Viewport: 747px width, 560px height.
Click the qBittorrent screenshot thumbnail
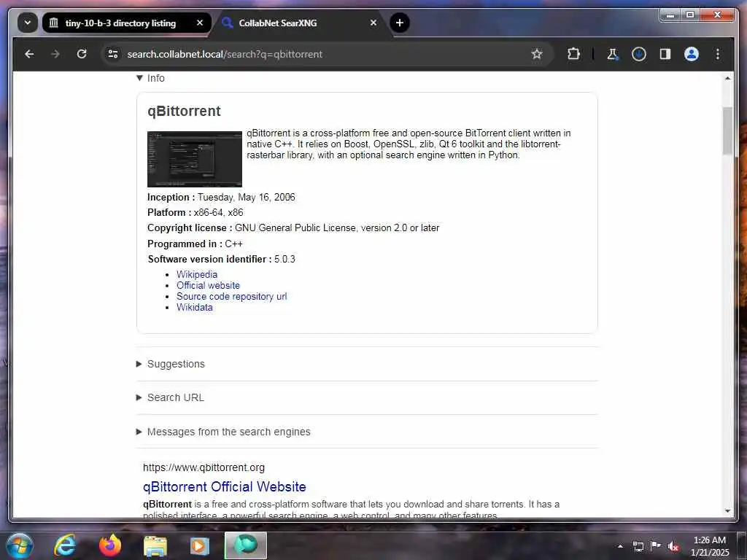(194, 159)
